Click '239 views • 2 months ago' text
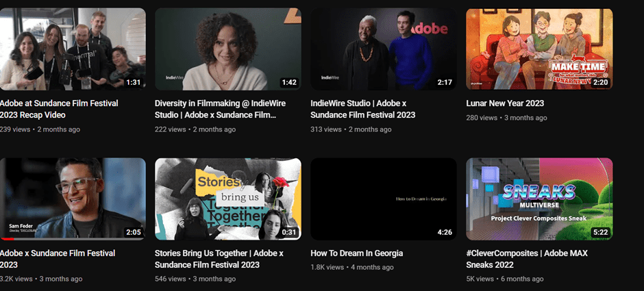Image resolution: width=644 pixels, height=291 pixels. 40,129
